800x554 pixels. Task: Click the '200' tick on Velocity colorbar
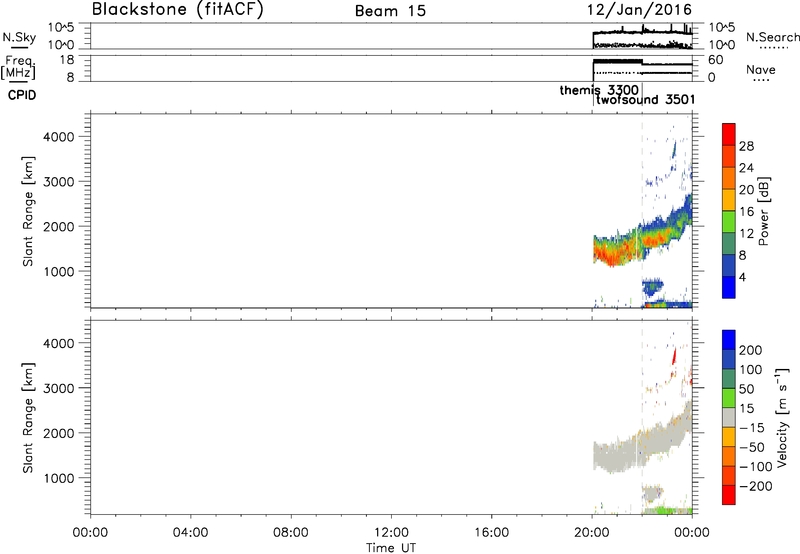[x=750, y=350]
